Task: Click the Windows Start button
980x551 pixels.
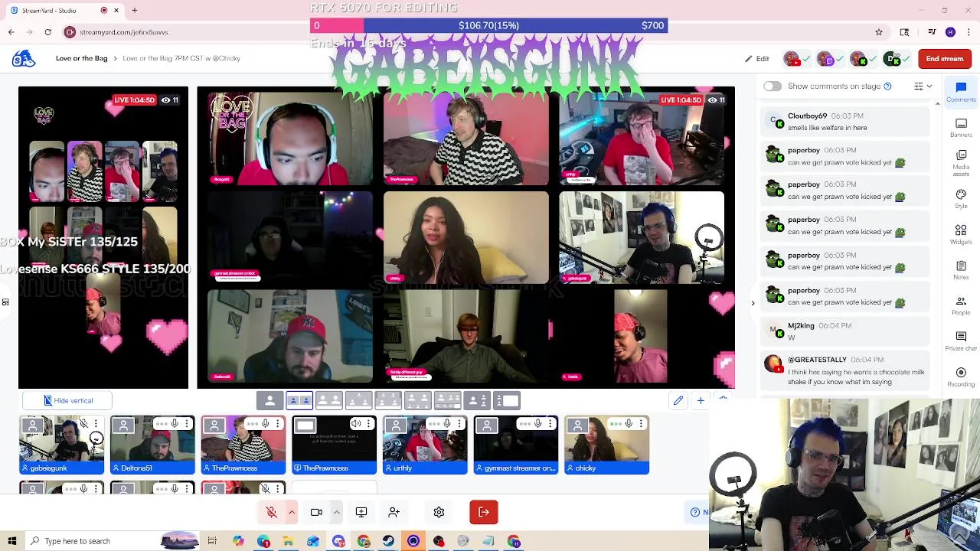Action: tap(12, 541)
